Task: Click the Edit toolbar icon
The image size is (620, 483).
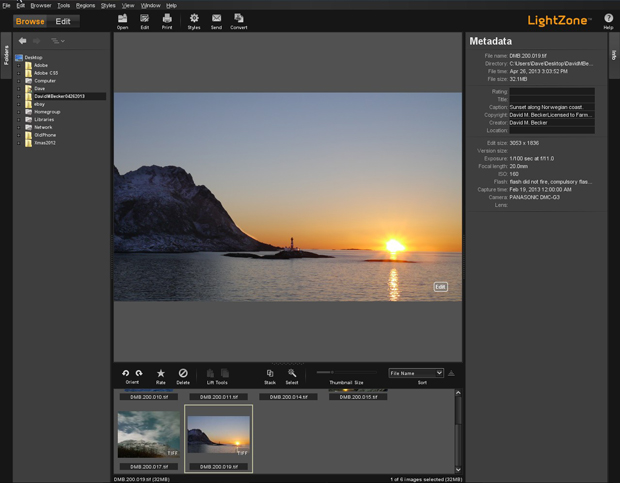Action: pos(145,21)
